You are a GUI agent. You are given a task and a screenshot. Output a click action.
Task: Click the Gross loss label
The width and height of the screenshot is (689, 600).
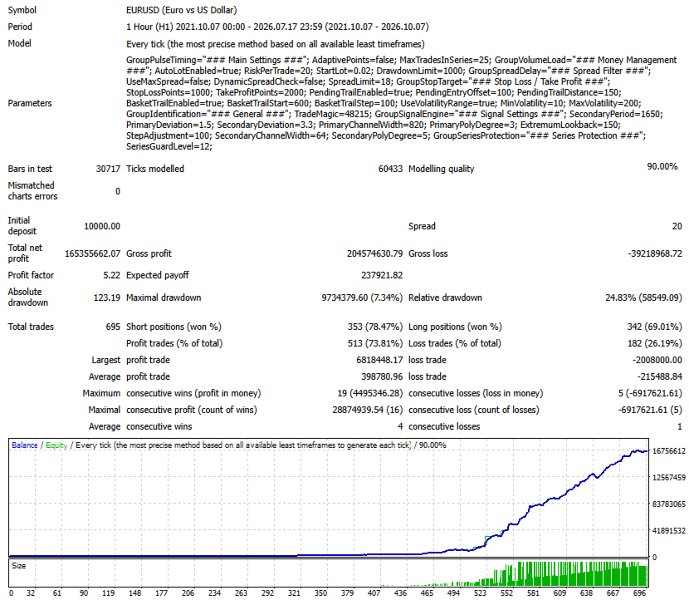pos(428,254)
